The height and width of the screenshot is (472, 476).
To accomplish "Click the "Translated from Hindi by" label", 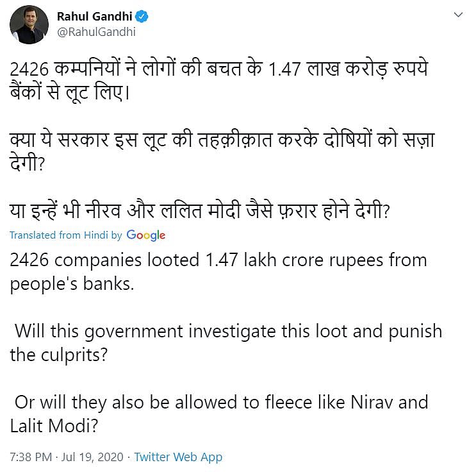I will [65, 235].
